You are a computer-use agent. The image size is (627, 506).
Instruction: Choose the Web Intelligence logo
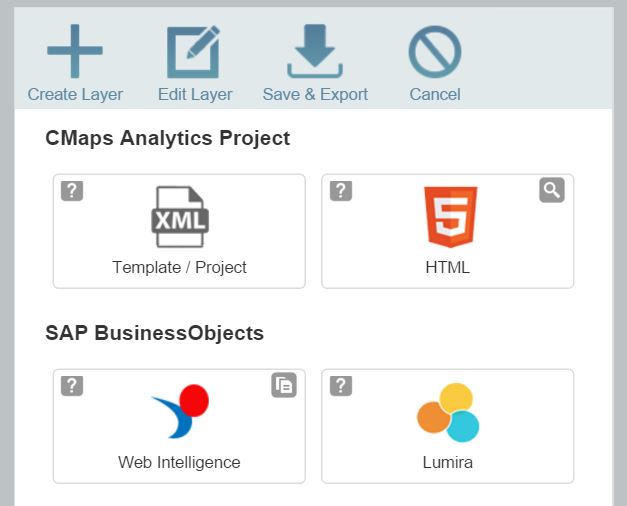tap(181, 411)
